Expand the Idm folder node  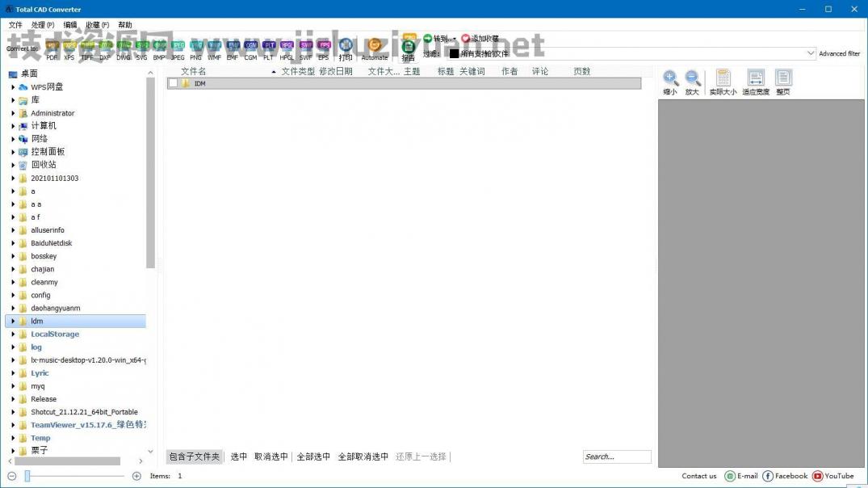click(13, 321)
